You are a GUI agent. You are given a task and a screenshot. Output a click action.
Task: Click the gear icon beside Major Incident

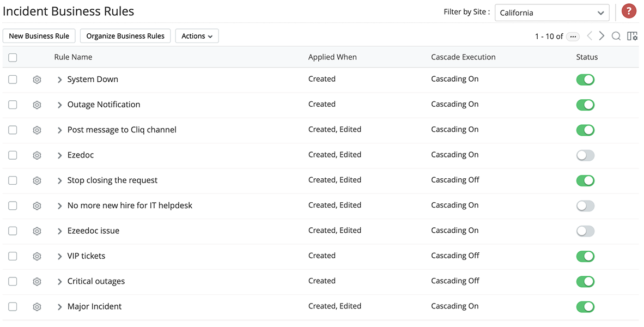(37, 307)
